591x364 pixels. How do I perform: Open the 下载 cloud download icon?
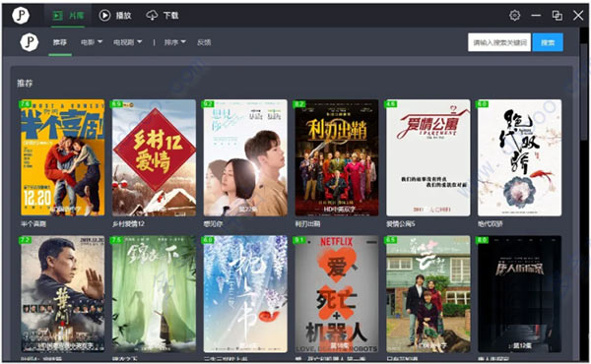click(x=152, y=16)
